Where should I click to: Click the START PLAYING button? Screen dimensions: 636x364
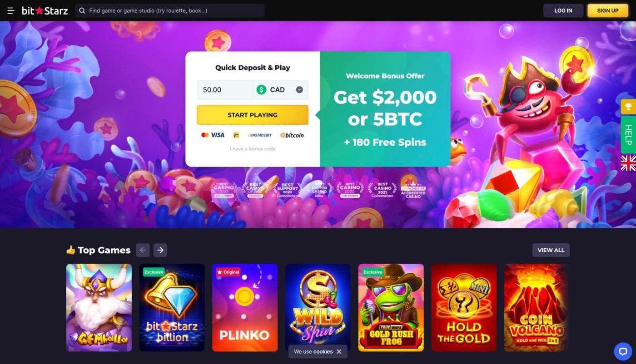[x=253, y=115]
